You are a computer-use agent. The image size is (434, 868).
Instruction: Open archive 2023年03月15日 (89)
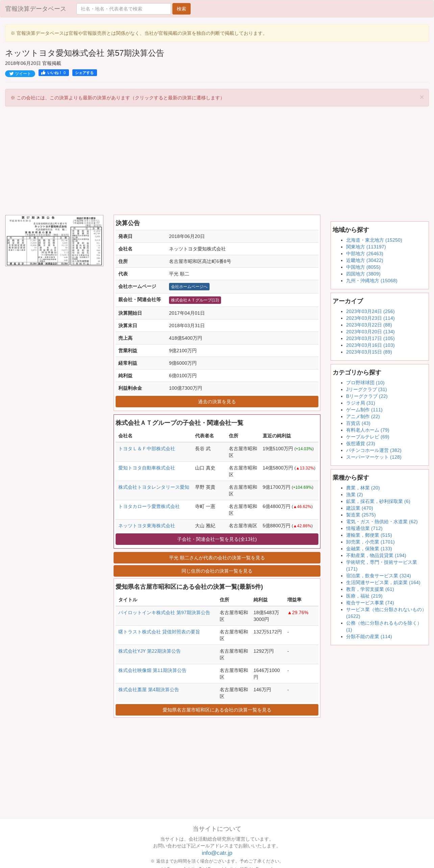coord(369,352)
